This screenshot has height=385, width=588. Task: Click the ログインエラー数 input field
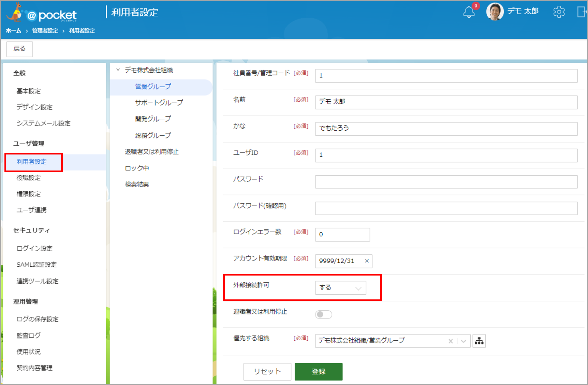tap(342, 235)
